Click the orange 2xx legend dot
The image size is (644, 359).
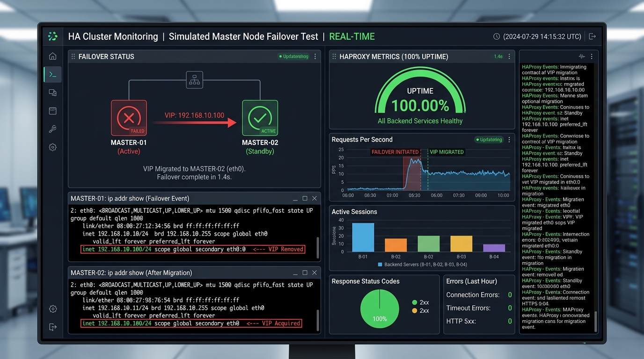pyautogui.click(x=414, y=311)
